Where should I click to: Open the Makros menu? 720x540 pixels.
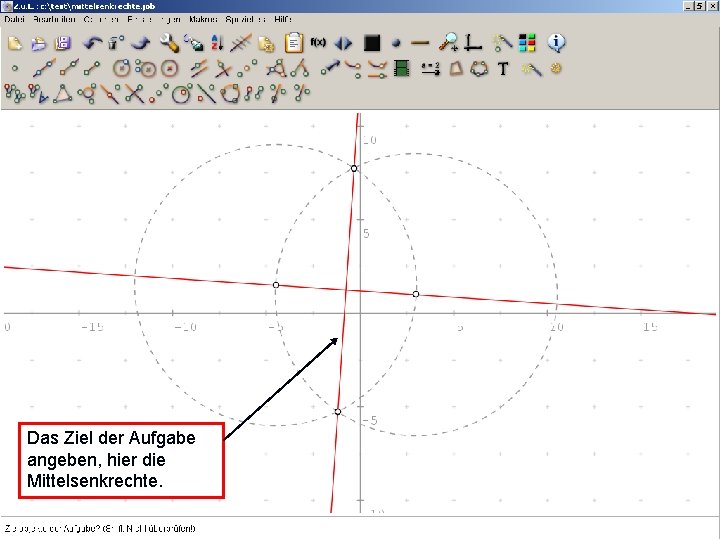pos(203,19)
